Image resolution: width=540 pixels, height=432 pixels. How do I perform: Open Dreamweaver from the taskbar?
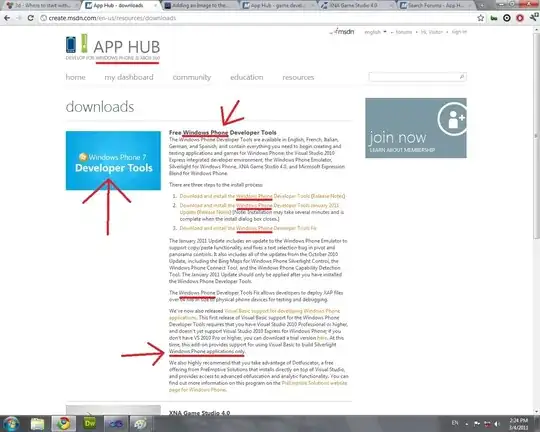coord(90,423)
